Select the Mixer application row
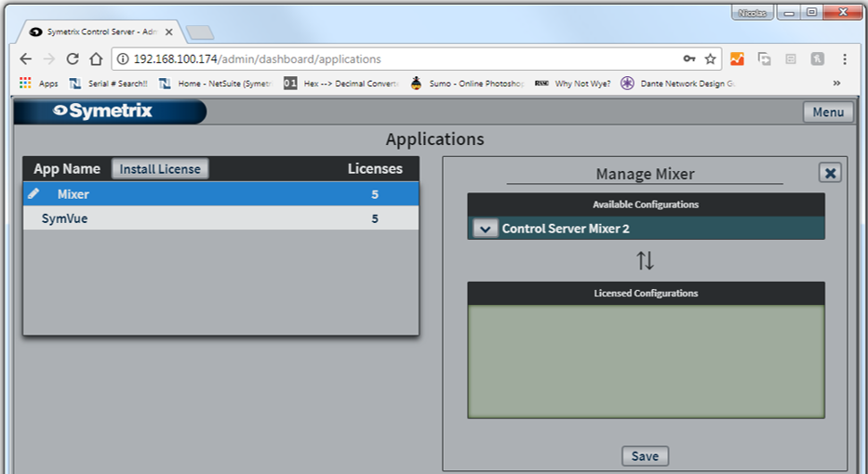Image resolution: width=868 pixels, height=474 pixels. pos(220,194)
